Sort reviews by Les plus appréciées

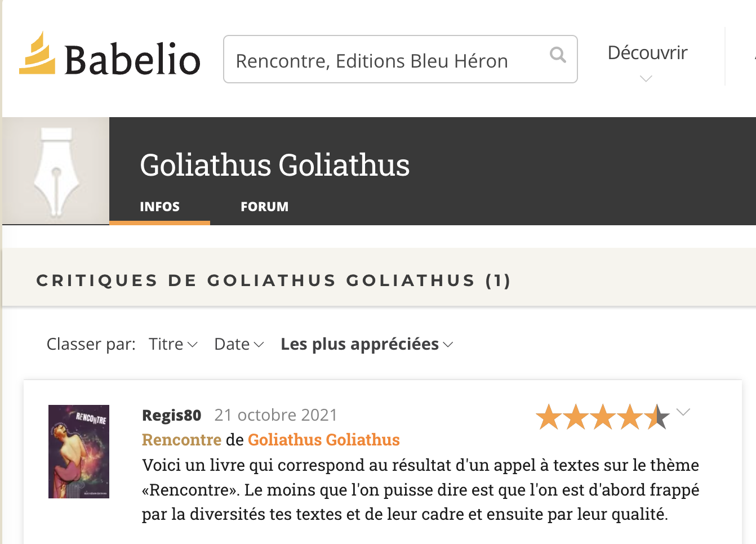point(361,344)
